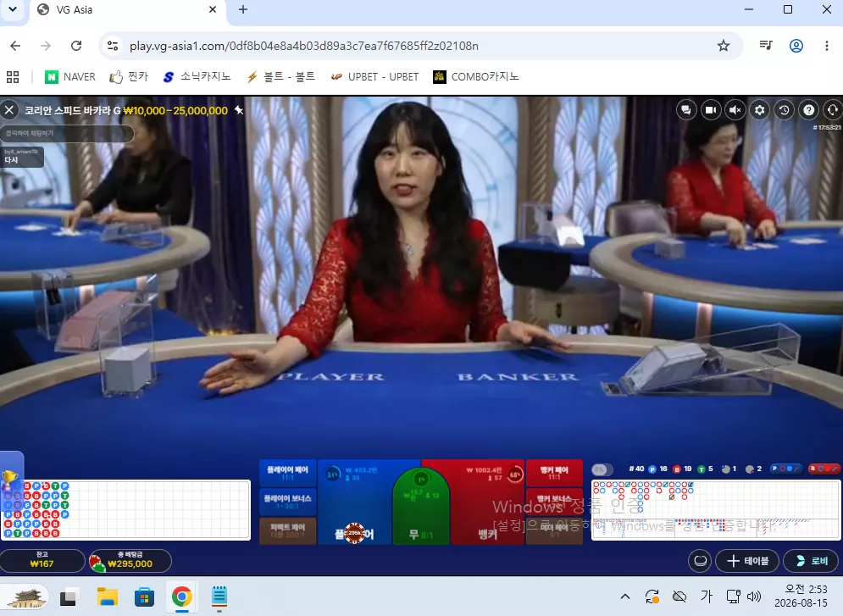Screen dimensions: 843x616
Task: Click the Korean IME 가 indicator
Action: [x=706, y=597]
